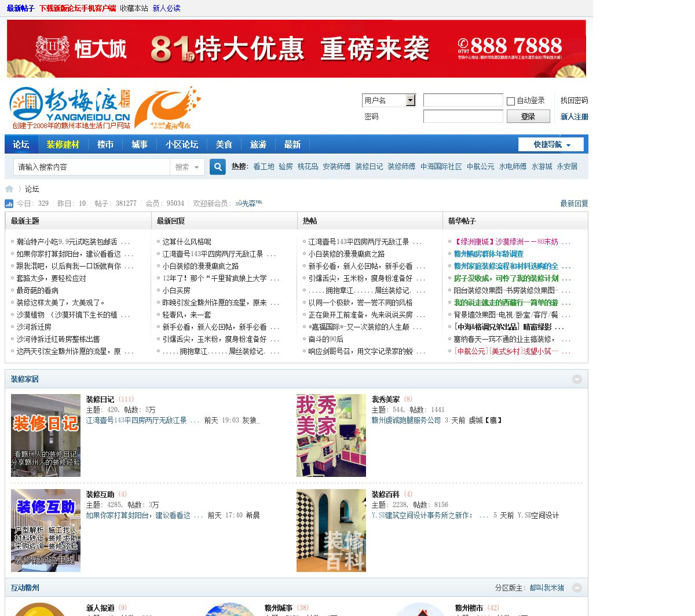
Task: Click hot search term 永安居
Action: [x=567, y=166]
